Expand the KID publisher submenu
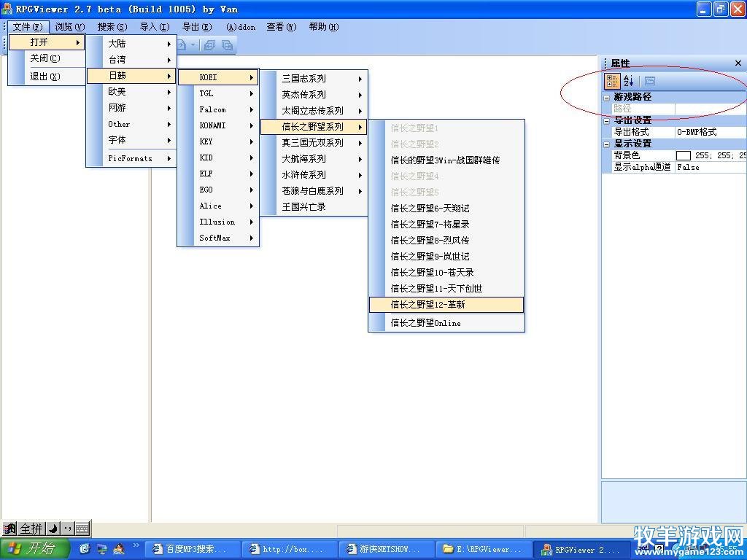Image resolution: width=747 pixels, height=560 pixels. point(218,157)
